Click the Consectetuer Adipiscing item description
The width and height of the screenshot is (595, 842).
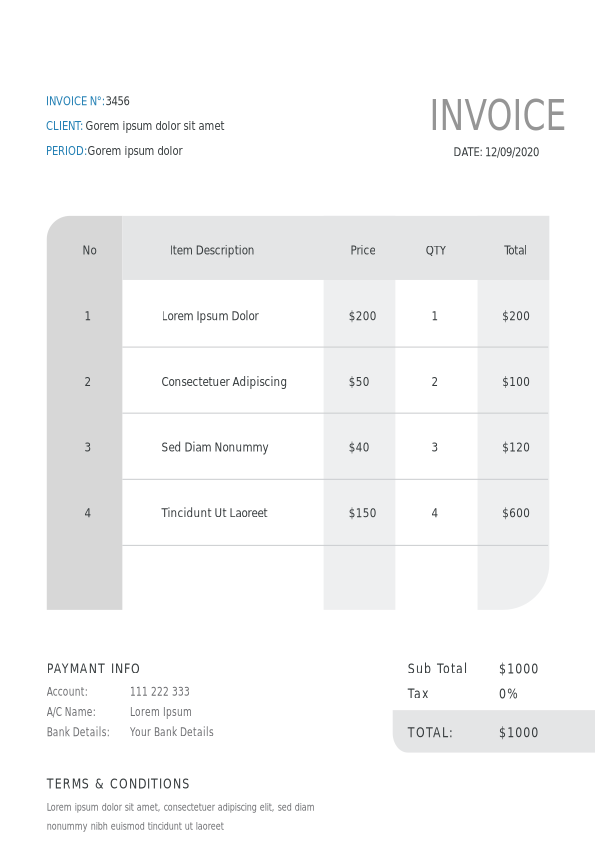[224, 382]
